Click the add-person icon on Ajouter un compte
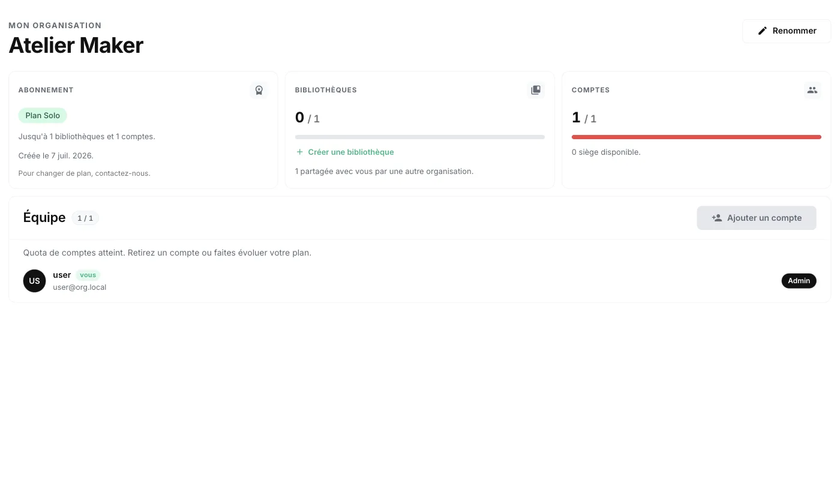Viewport: 840px width, 504px height. [716, 218]
